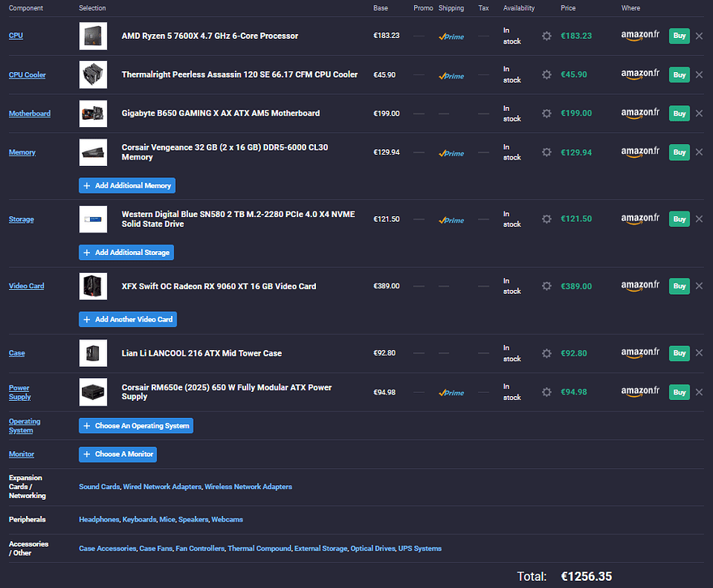Buy the Lian Li LANCOOL 216
Screen dimensions: 713x588
[679, 353]
